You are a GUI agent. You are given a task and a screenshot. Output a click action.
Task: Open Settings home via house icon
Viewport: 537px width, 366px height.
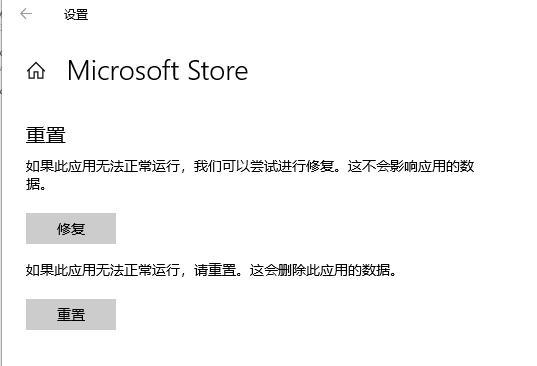(36, 71)
